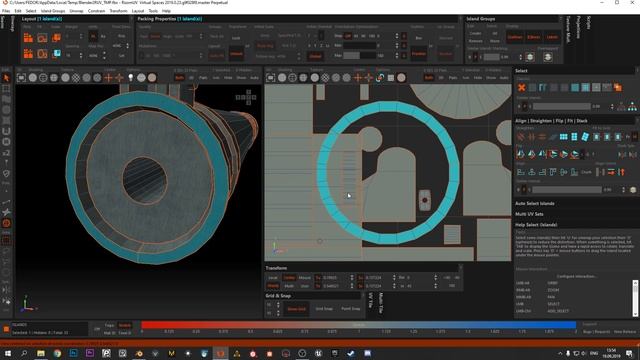The image size is (640, 360).
Task: Open Steam from the taskbar
Action: click(351, 353)
